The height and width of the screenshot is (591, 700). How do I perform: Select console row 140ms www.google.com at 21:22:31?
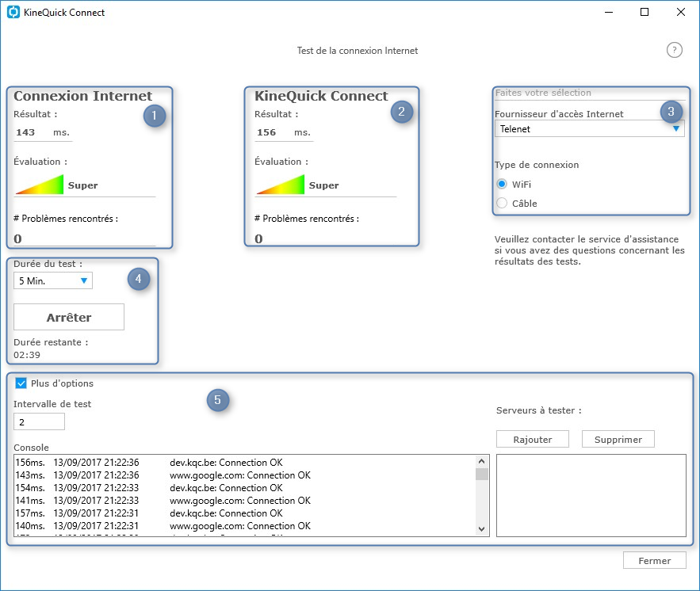point(245,526)
